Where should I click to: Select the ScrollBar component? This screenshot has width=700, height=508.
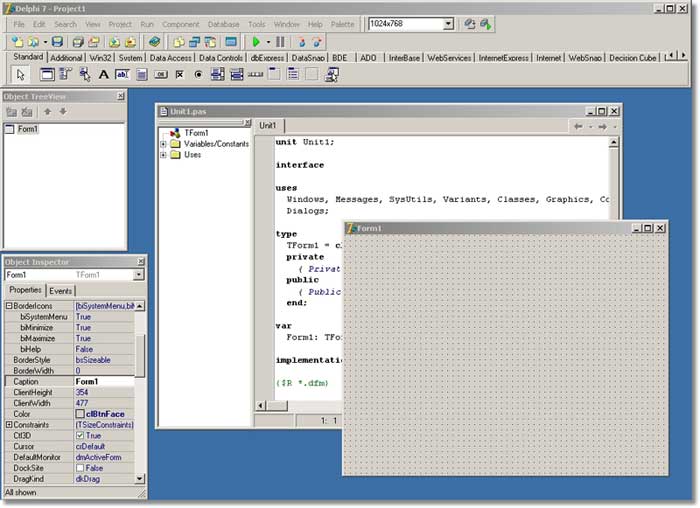(x=255, y=74)
